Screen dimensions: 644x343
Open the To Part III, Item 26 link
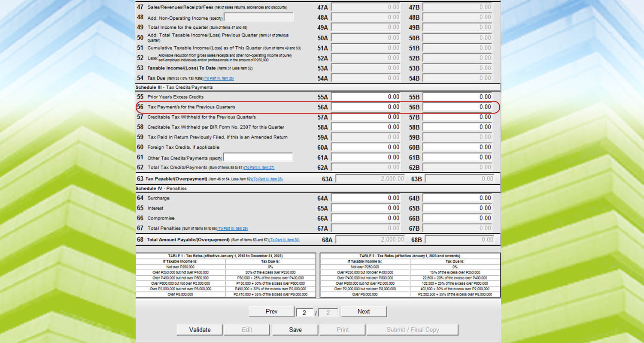(219, 78)
